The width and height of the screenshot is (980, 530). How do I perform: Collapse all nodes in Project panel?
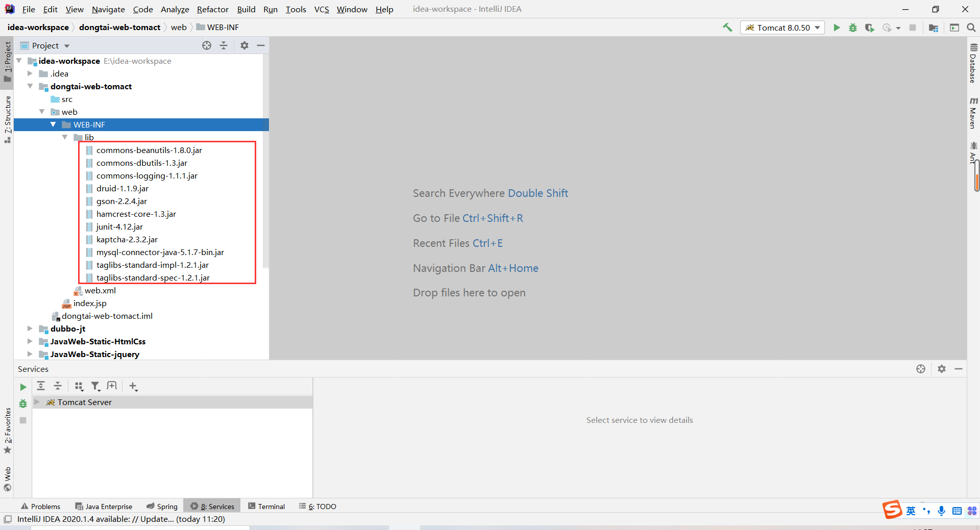[x=224, y=45]
